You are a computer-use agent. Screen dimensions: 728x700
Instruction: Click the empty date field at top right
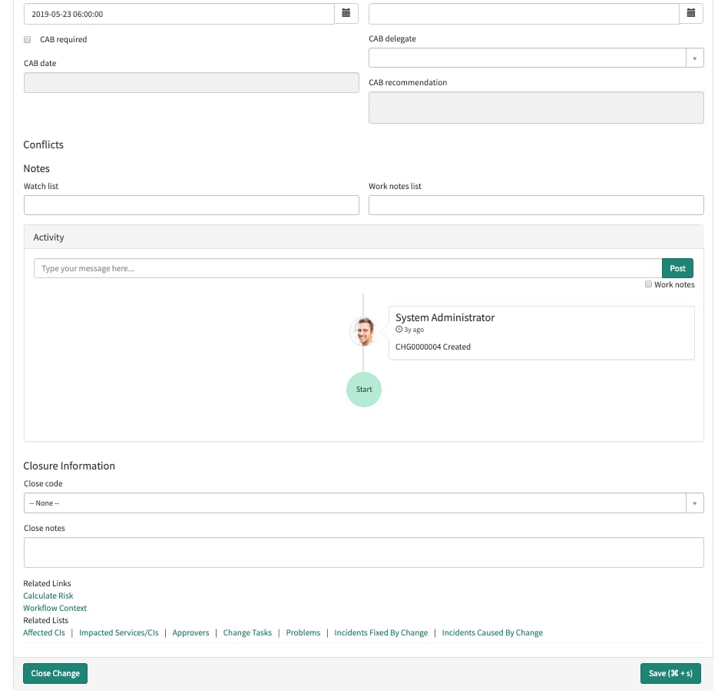524,14
